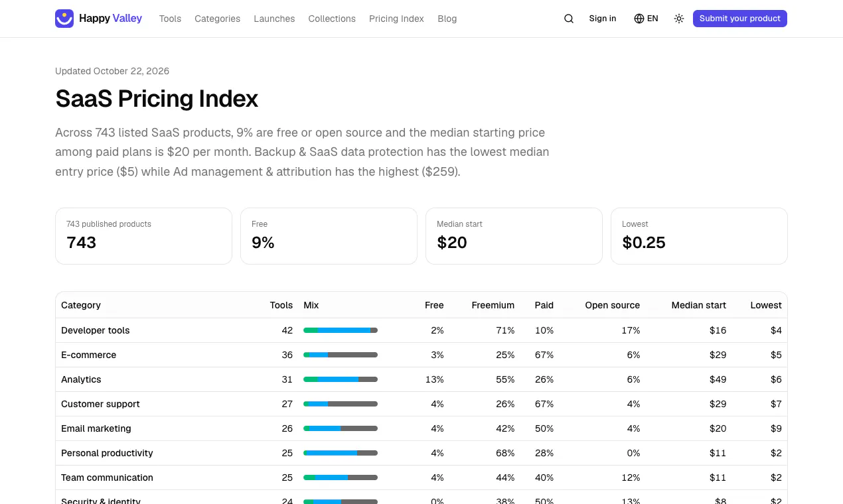Sort by the Median start column header
Viewport: 843px width, 504px height.
[698, 305]
